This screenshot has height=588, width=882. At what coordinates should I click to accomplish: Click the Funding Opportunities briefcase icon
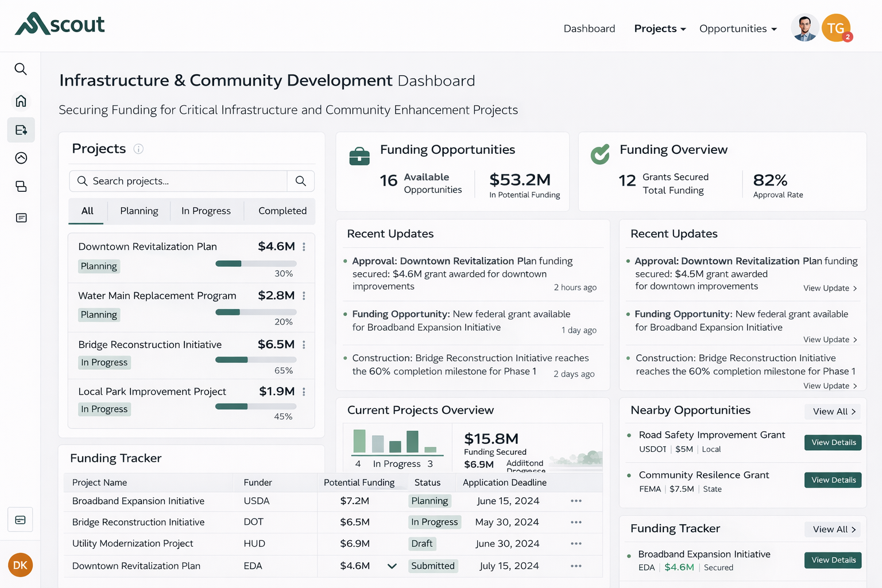pyautogui.click(x=359, y=156)
